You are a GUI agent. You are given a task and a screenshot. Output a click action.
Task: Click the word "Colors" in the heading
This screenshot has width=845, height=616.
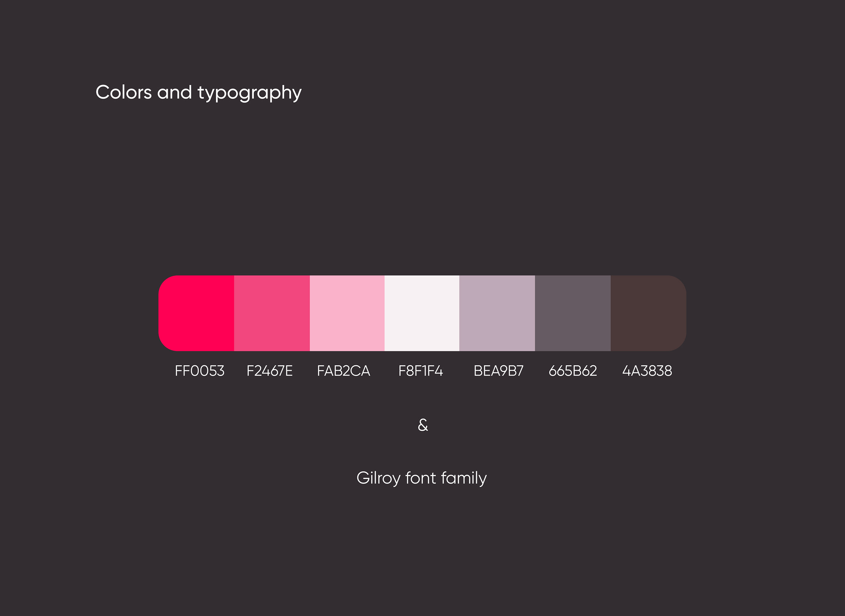pyautogui.click(x=123, y=92)
